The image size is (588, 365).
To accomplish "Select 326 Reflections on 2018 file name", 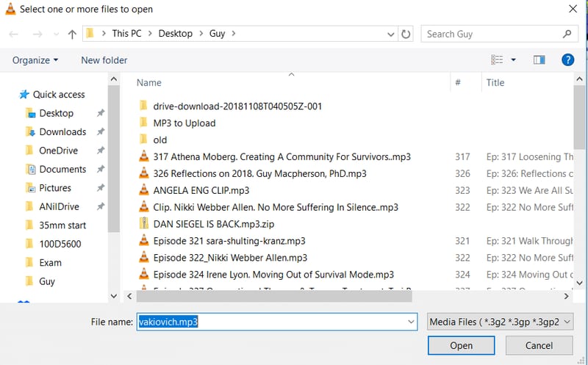I will 259,173.
